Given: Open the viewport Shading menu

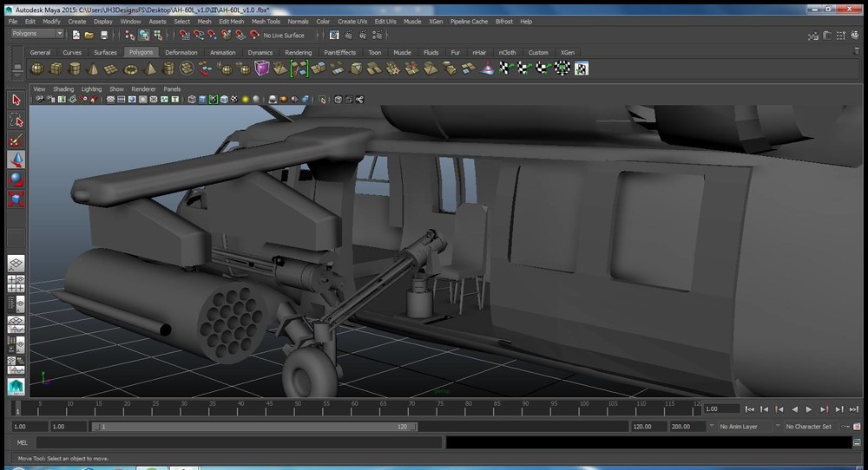Looking at the screenshot, I should (63, 88).
